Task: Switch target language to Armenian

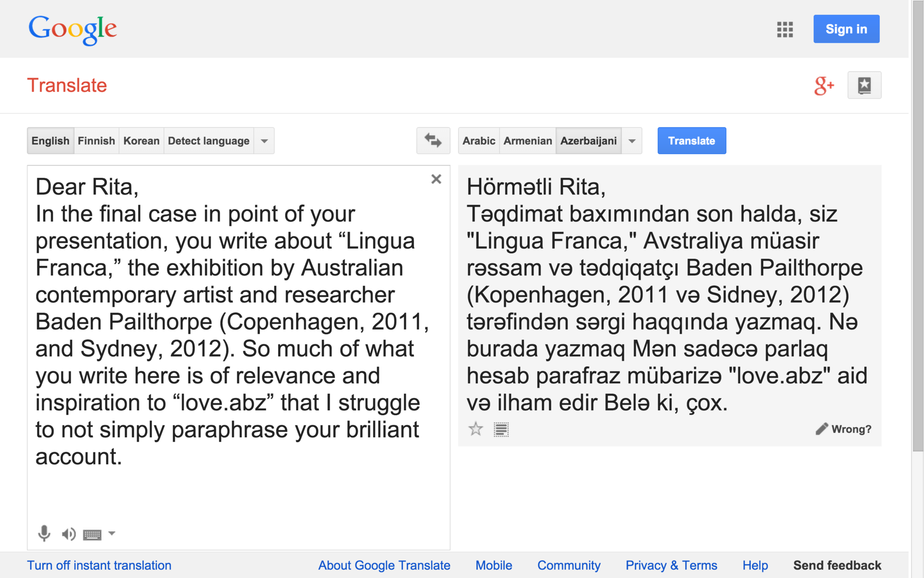Action: 527,141
